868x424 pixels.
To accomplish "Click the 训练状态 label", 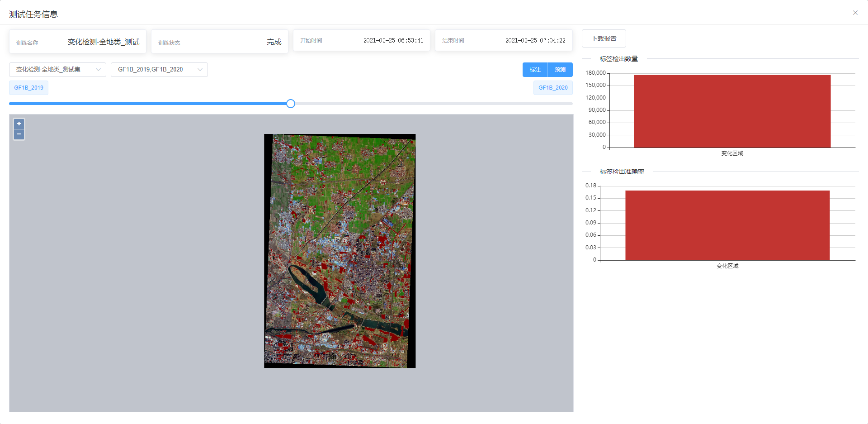I will [169, 43].
